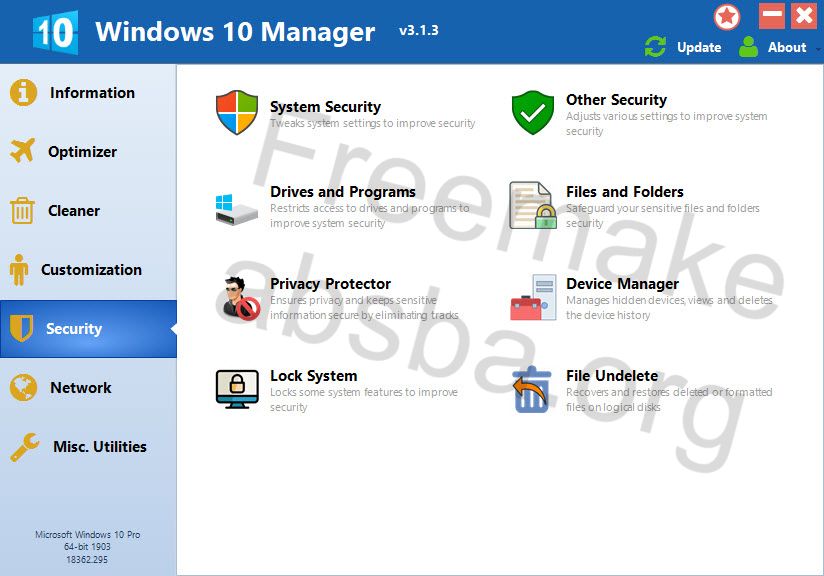
Task: Click the Information sidebar icon
Action: [x=23, y=92]
